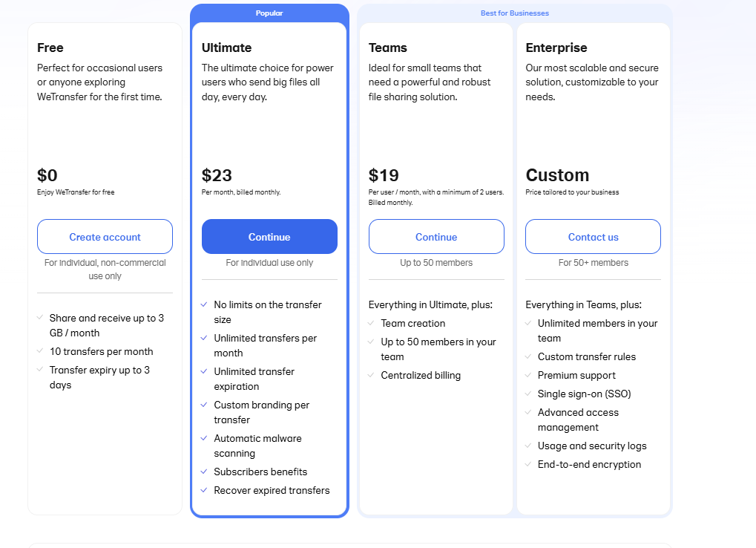Click checkmark beside 'Transfer expiry up to 3 days'

pos(40,370)
